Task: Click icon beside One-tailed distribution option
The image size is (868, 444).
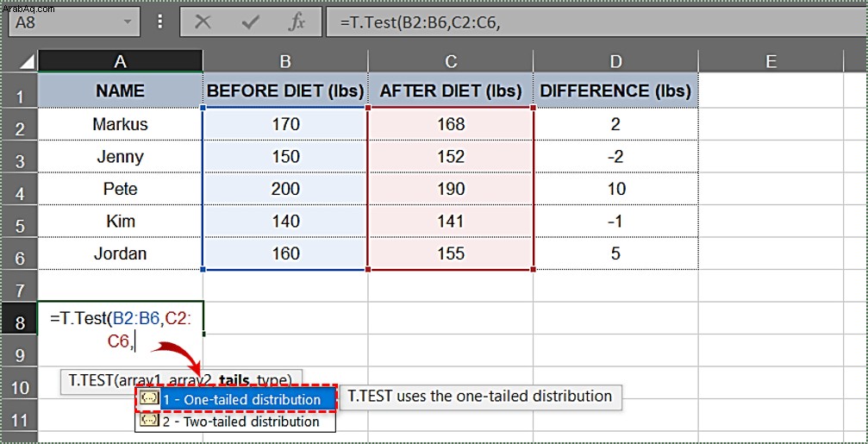Action: coord(149,398)
